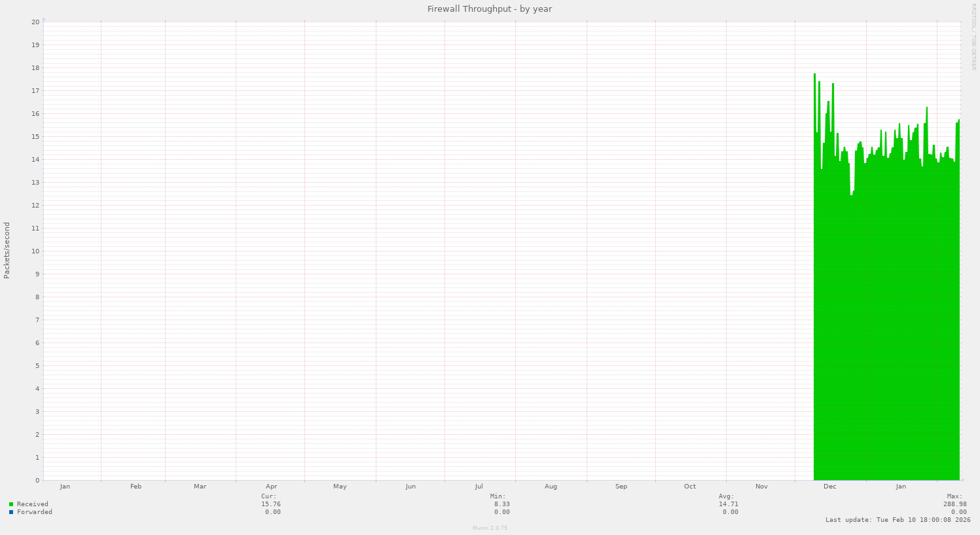980x535 pixels.
Task: Open the Firewall Throughput by year title
Action: (x=489, y=9)
